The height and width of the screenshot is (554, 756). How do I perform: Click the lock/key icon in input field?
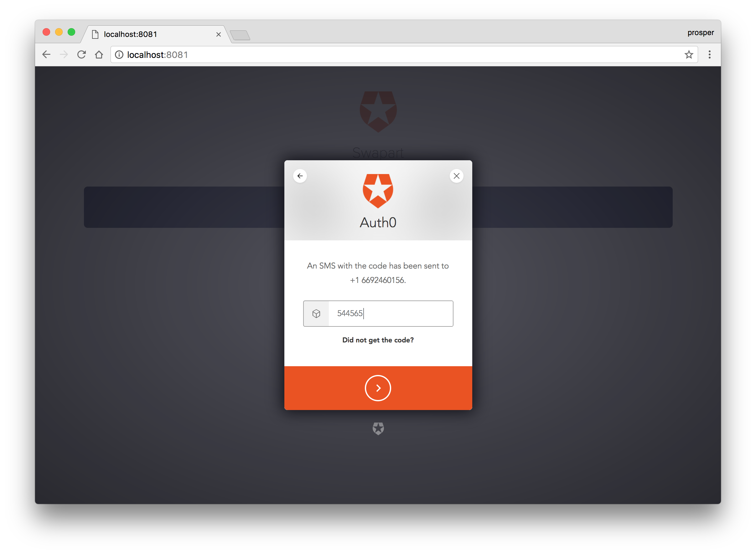[x=316, y=313]
